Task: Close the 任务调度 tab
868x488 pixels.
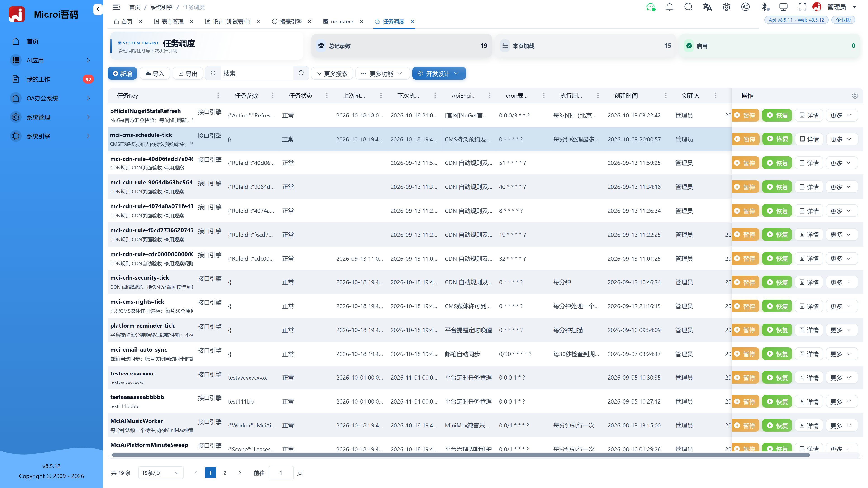Action: [413, 21]
